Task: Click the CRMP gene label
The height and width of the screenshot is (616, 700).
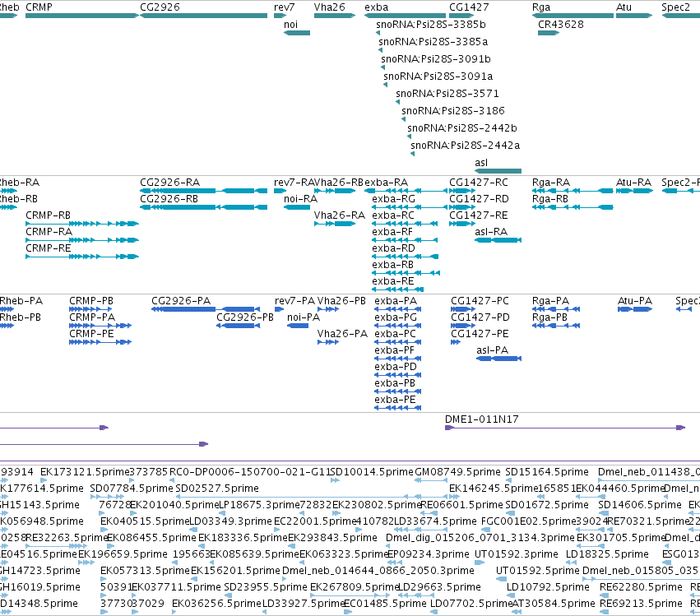Action: (x=39, y=7)
